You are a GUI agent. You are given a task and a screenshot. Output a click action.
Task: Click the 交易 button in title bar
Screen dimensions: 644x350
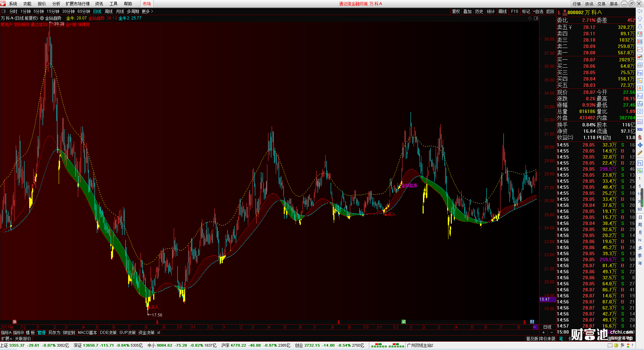pos(601,4)
